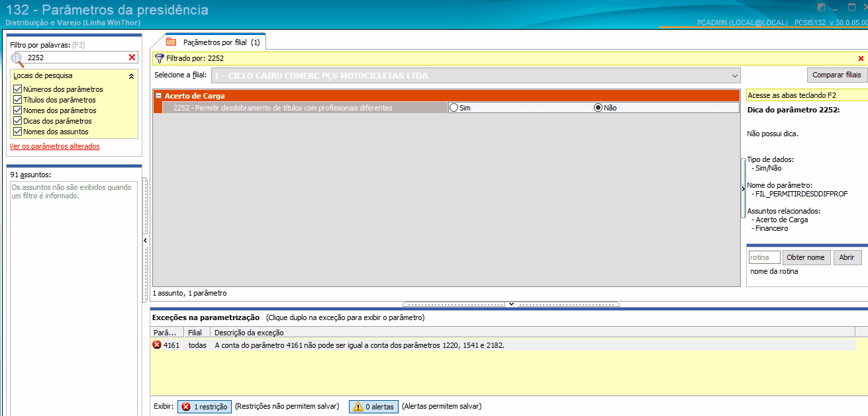Viewport: 868px width, 416px height.
Task: Toggle Títulos dos parâmetros checkbox
Action: [18, 100]
